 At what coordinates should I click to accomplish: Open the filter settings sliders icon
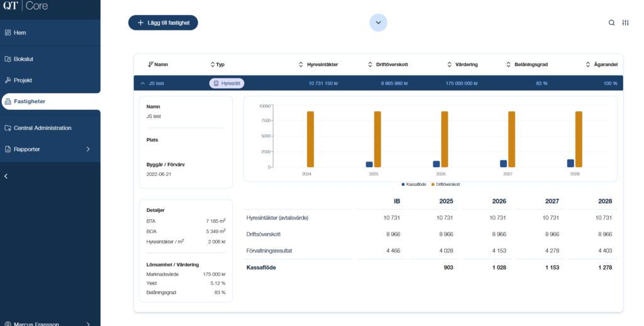(625, 23)
